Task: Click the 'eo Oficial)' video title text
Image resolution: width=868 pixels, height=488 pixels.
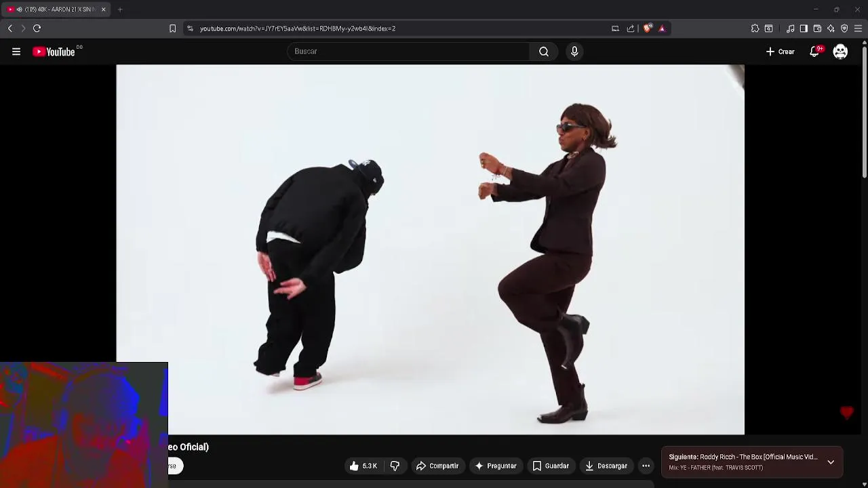Action: pos(189,447)
